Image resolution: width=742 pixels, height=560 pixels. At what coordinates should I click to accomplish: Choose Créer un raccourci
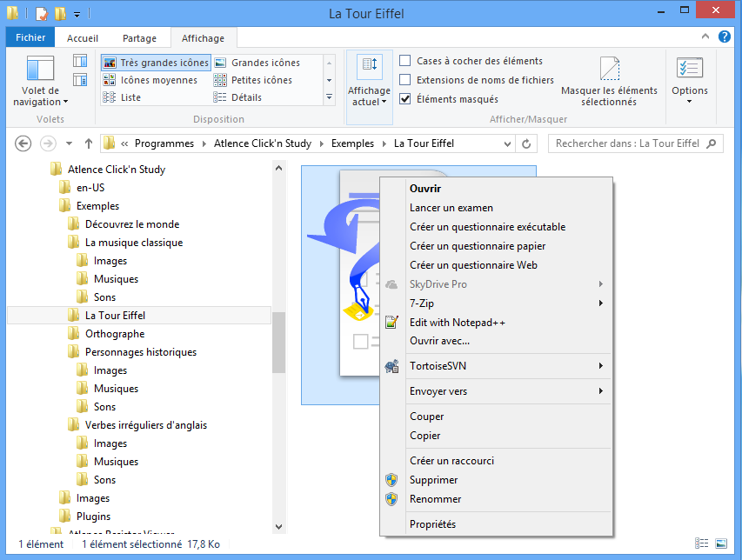point(496,461)
